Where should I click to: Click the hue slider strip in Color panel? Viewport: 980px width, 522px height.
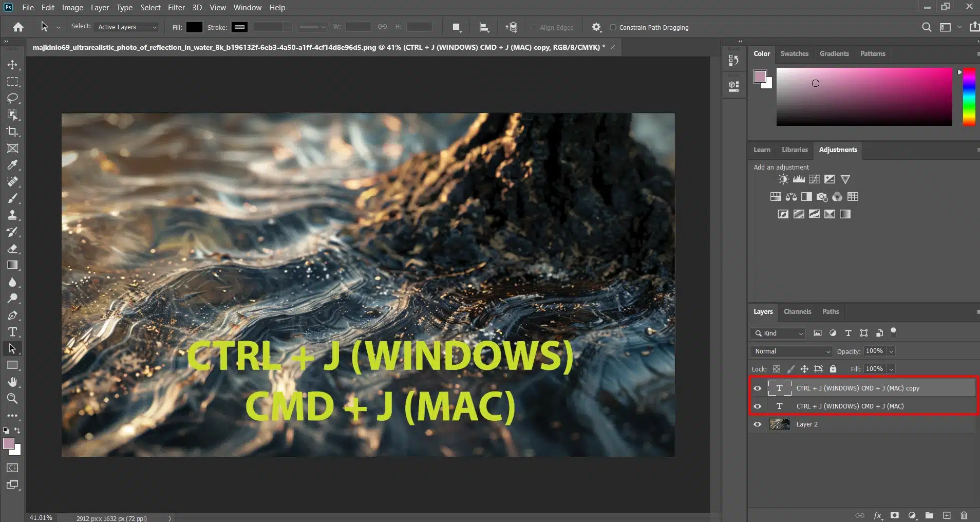(x=969, y=97)
